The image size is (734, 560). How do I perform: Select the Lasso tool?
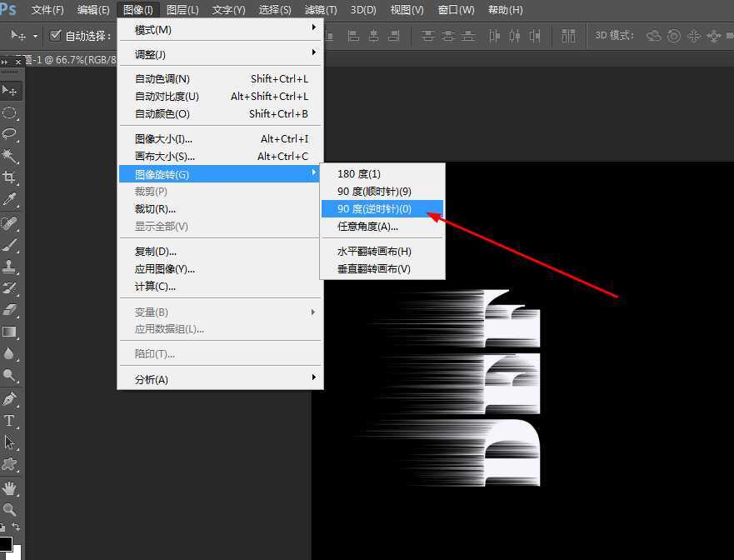pyautogui.click(x=10, y=131)
